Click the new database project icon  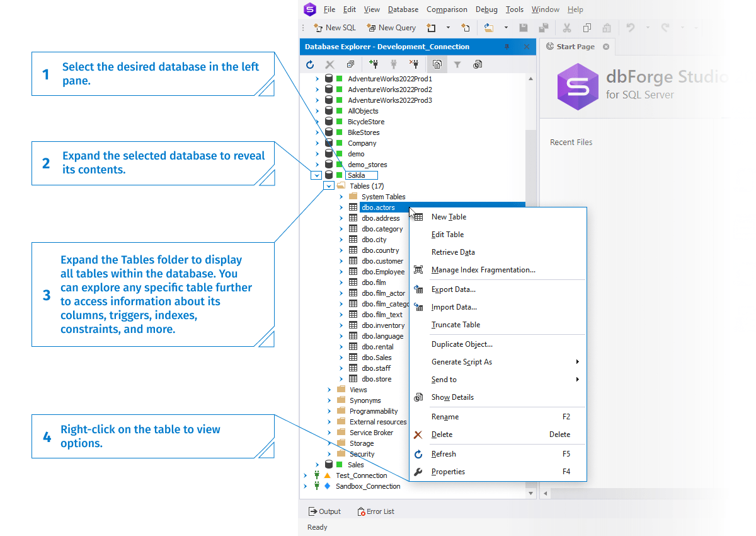coord(432,28)
